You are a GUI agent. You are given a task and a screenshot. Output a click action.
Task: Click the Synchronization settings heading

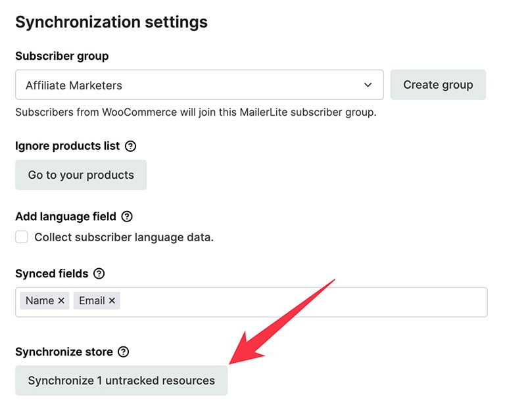[111, 22]
